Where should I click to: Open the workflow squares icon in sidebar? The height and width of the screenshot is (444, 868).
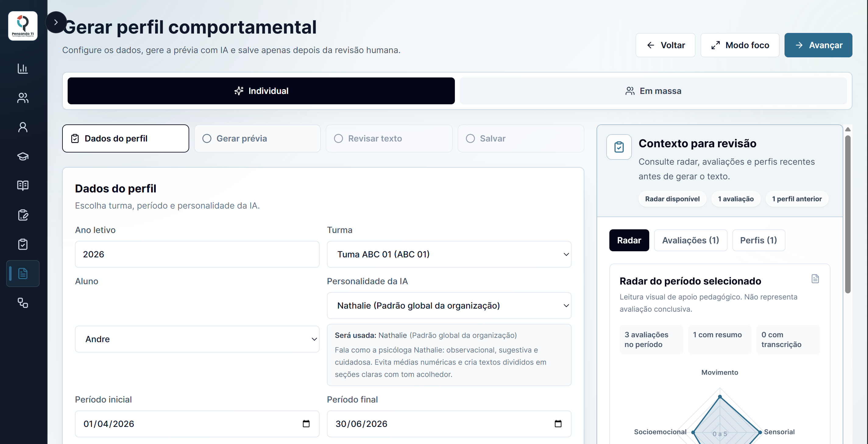23,303
